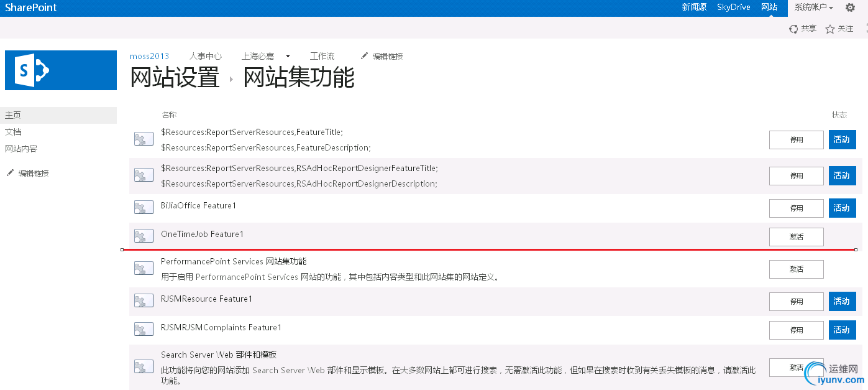Select the 网站 top bar tab

click(x=769, y=7)
